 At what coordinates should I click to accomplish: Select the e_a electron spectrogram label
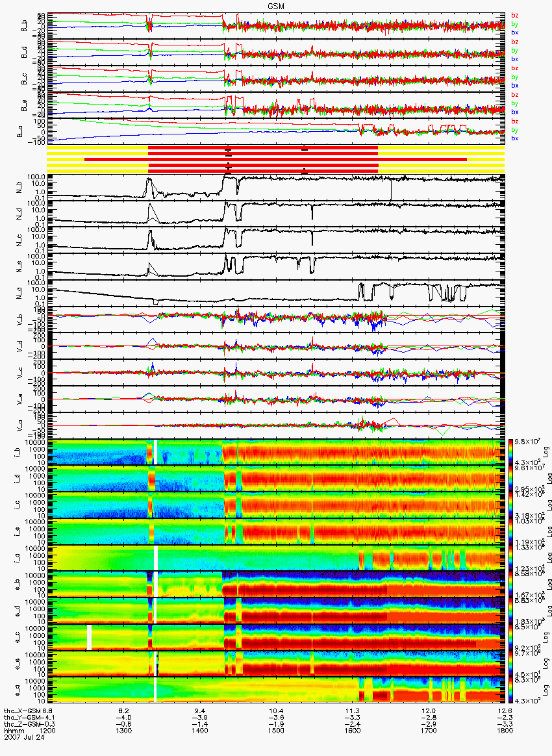pyautogui.click(x=18, y=690)
